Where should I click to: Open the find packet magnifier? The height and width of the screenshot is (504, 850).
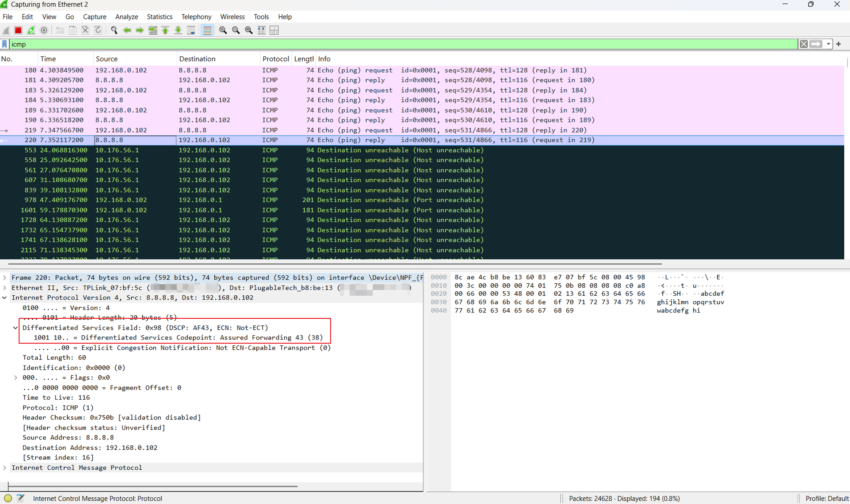click(x=114, y=30)
